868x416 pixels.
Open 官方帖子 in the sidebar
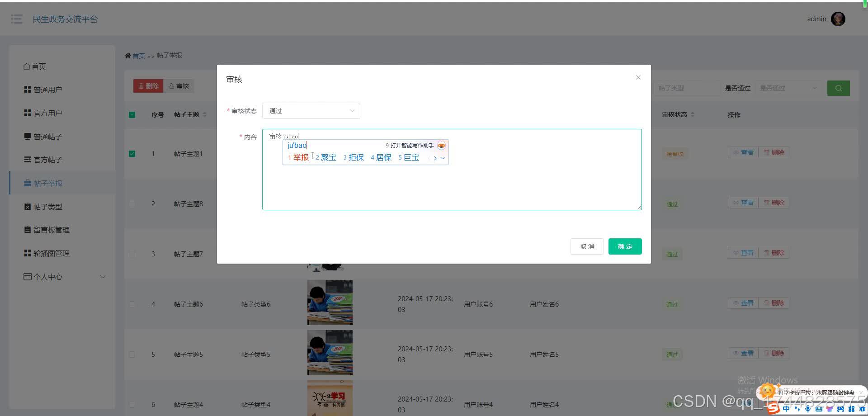(62, 160)
